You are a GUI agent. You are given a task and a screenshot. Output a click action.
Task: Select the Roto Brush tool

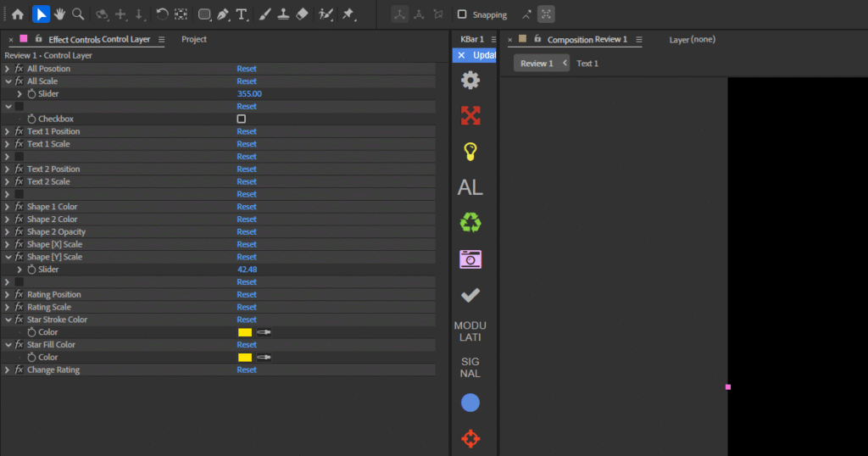(x=325, y=14)
